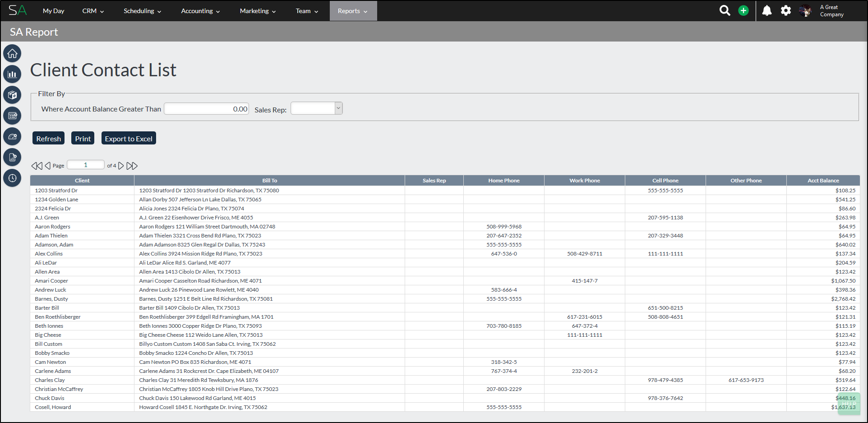Click the Bill To column header
This screenshot has height=423, width=868.
click(x=270, y=181)
